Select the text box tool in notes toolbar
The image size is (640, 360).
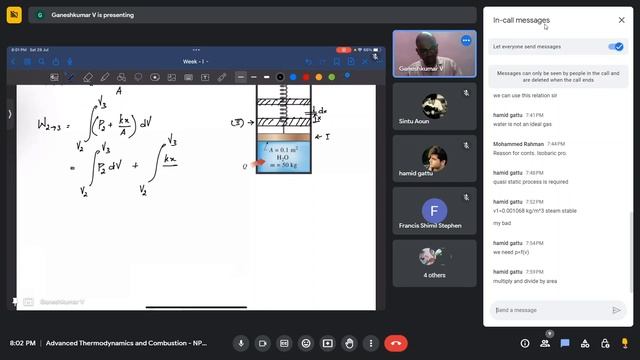pyautogui.click(x=205, y=77)
